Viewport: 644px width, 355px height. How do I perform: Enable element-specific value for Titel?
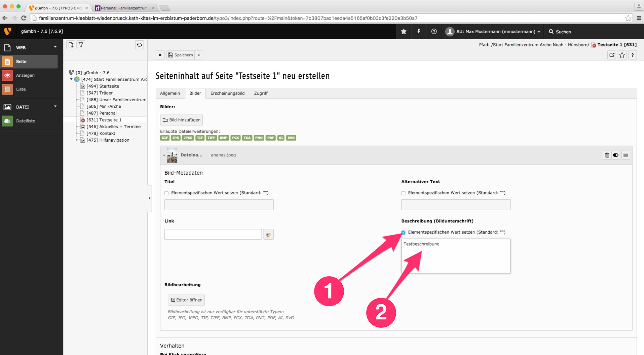point(167,193)
